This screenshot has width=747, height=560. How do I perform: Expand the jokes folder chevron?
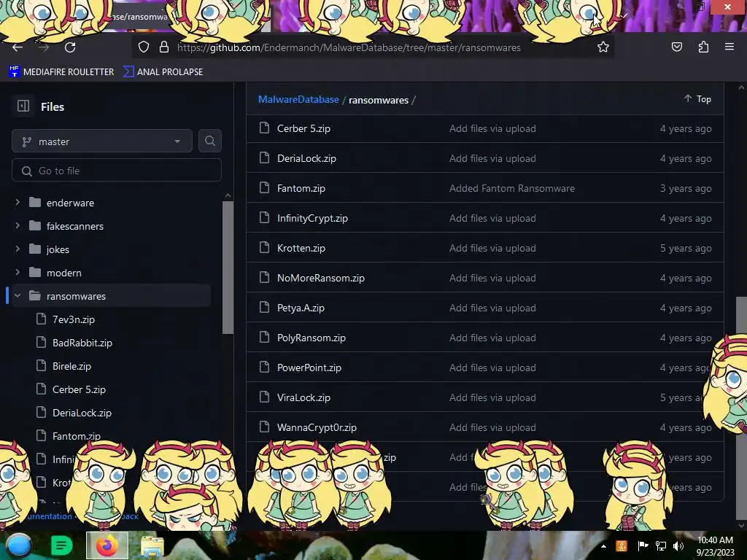click(x=18, y=249)
